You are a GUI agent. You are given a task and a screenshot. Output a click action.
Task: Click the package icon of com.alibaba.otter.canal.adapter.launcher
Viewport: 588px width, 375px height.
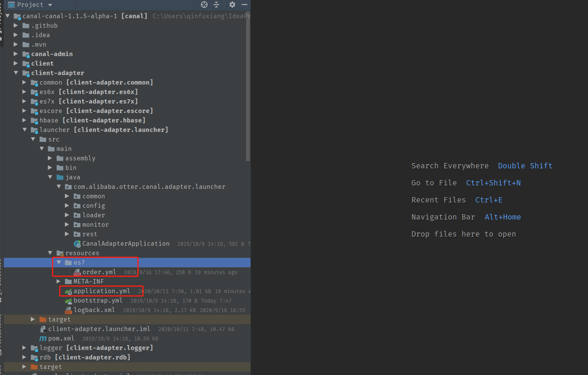click(68, 187)
